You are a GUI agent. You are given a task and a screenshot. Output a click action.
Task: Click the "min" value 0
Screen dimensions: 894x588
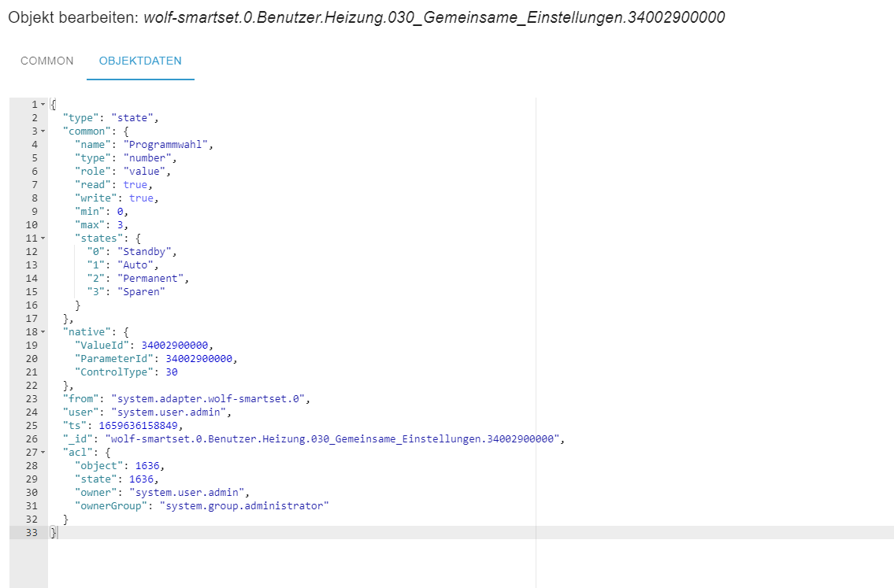click(x=121, y=212)
